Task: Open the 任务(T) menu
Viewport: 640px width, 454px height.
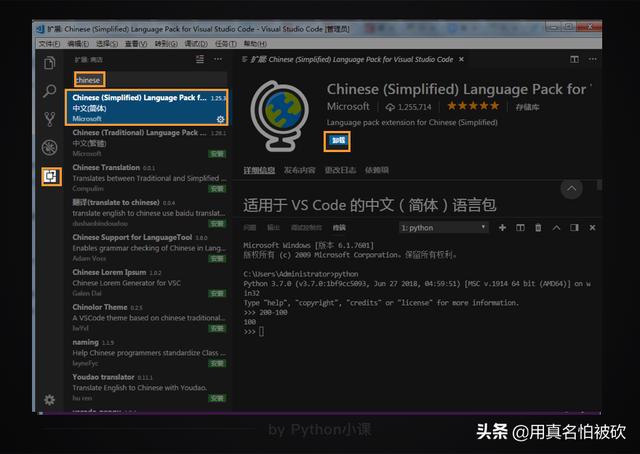Action: 226,44
